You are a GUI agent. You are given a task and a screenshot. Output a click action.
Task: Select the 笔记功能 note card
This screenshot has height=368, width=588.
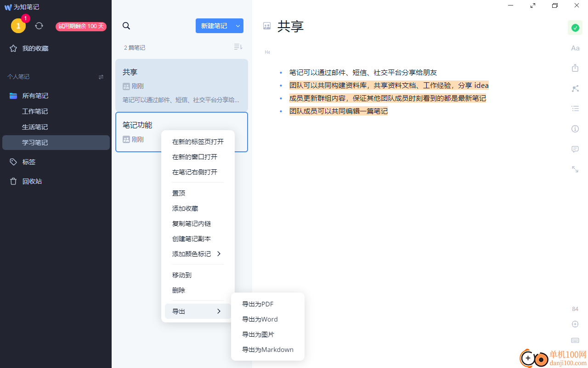[181, 132]
